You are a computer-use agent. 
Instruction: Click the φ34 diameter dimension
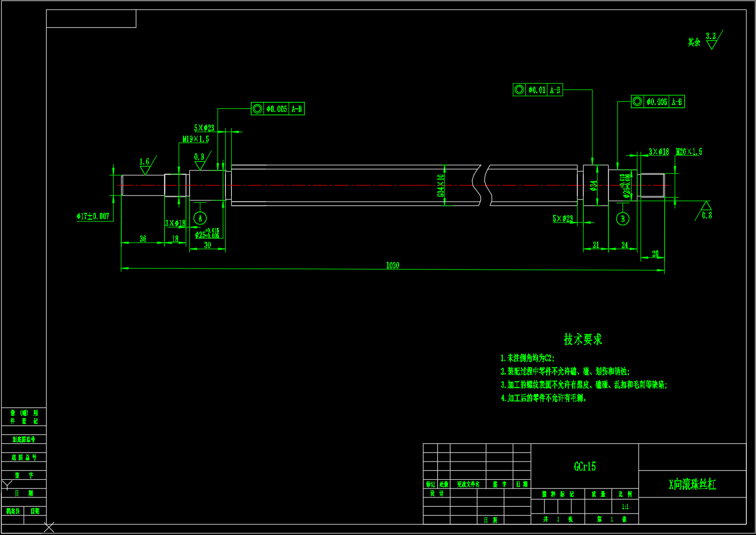593,185
